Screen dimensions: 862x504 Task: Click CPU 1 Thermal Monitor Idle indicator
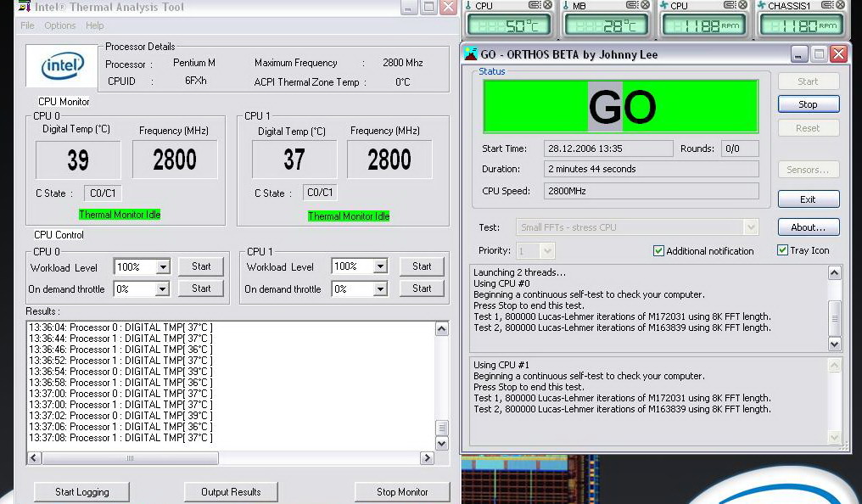349,216
